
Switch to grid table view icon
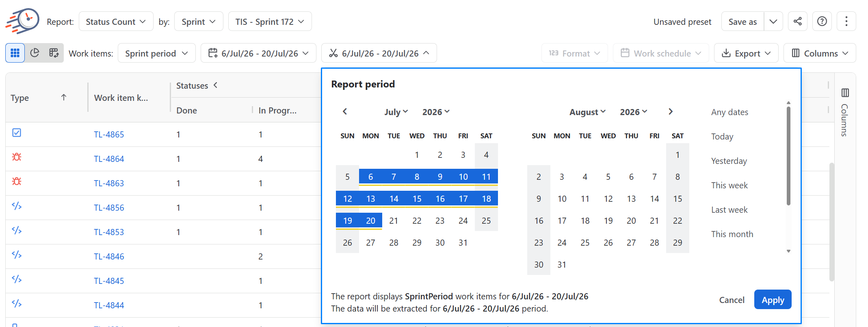click(x=15, y=53)
